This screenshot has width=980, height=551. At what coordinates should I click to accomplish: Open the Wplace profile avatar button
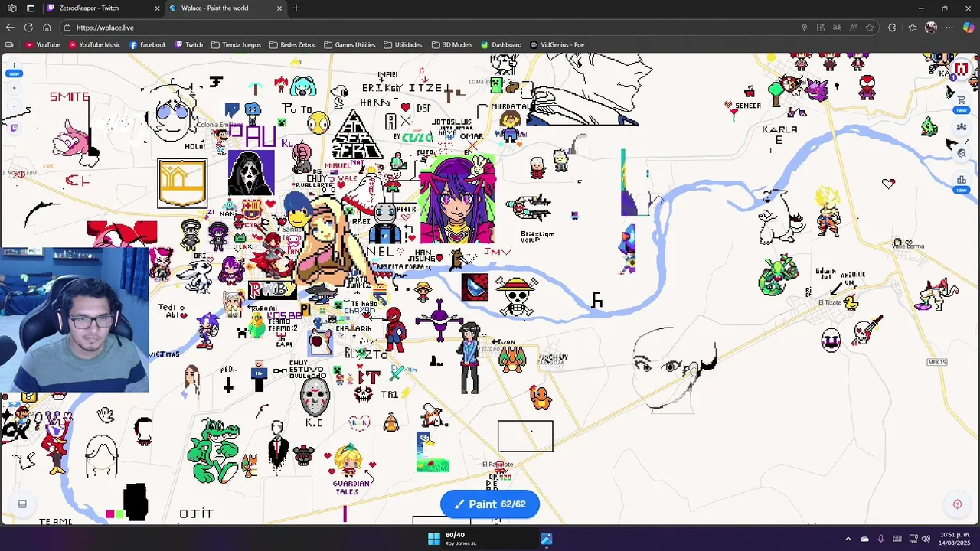point(961,69)
